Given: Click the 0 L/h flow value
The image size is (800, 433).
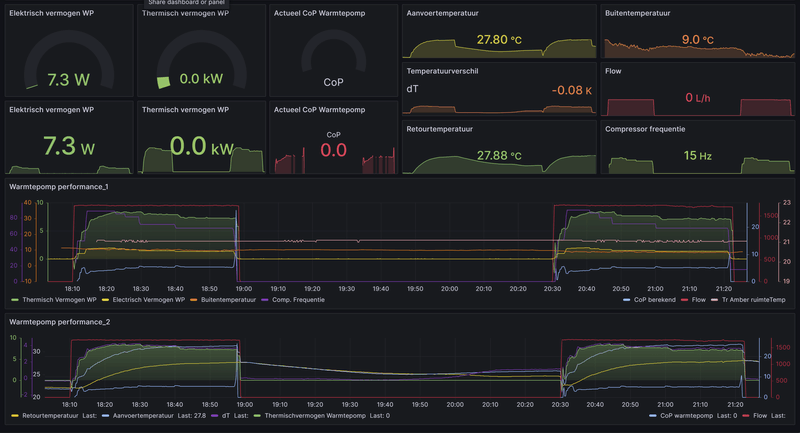Looking at the screenshot, I should 697,97.
